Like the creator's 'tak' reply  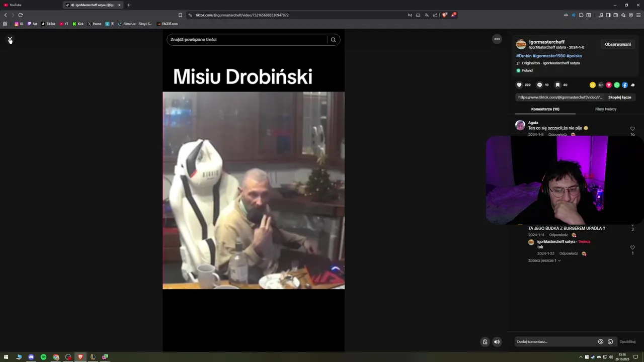632,247
